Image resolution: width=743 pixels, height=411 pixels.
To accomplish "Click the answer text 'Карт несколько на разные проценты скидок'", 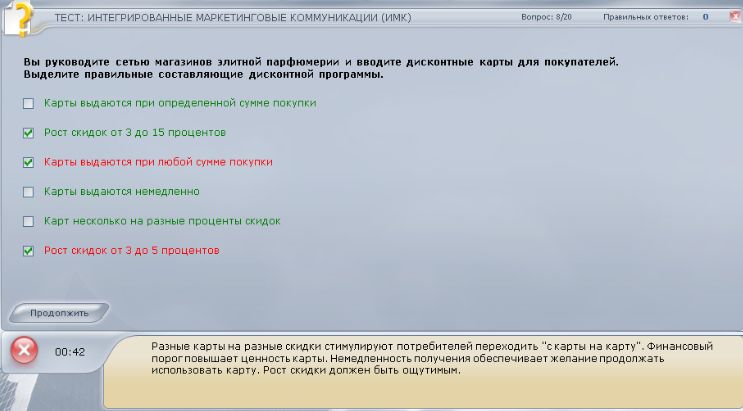I will [162, 221].
